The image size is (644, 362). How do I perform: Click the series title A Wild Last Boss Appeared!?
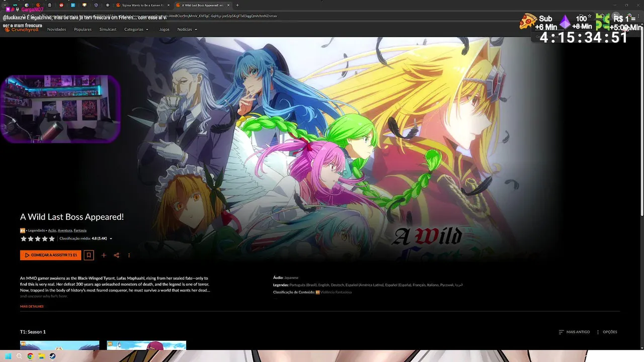(x=72, y=217)
